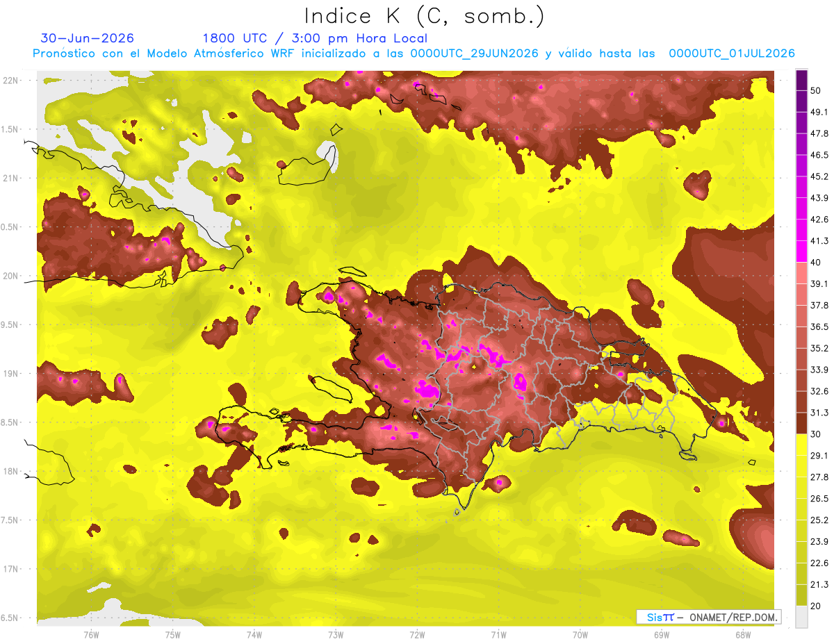Click the latitude label '17N'

10,569
